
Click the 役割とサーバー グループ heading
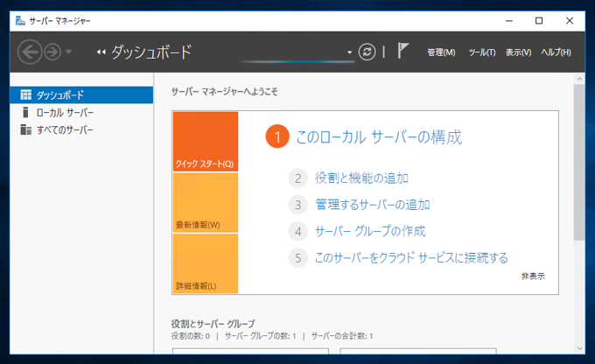213,324
